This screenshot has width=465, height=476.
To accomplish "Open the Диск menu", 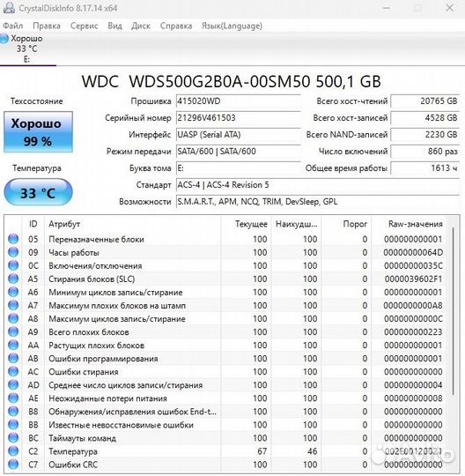I will [x=141, y=26].
